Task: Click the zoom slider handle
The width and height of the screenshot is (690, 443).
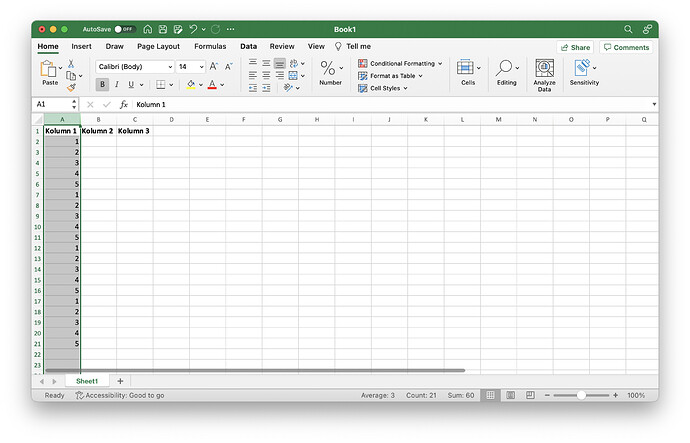Action: 581,395
